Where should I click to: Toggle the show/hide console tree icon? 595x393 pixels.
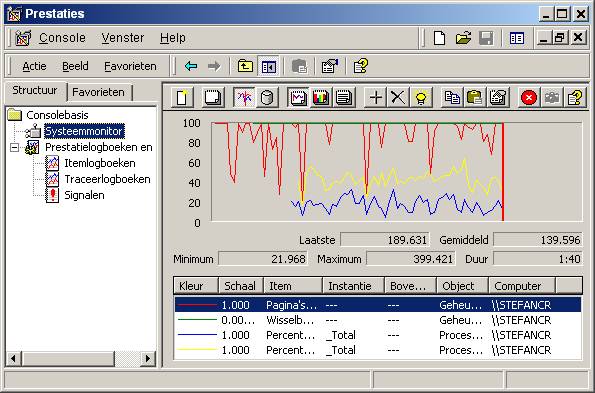point(269,66)
